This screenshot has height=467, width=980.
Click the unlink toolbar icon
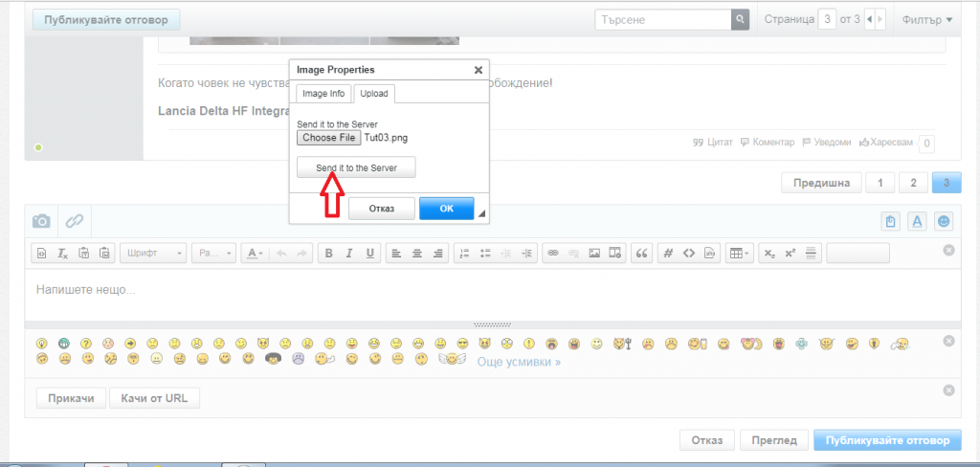tap(574, 254)
